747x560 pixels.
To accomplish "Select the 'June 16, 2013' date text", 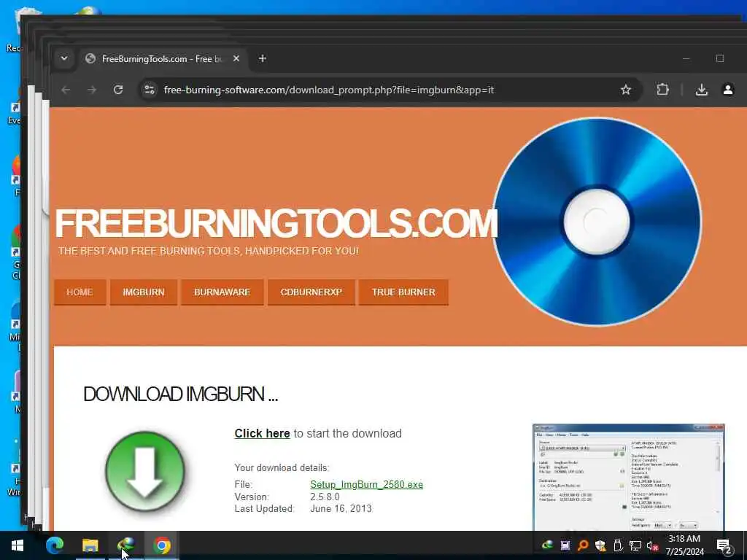I will coord(341,508).
